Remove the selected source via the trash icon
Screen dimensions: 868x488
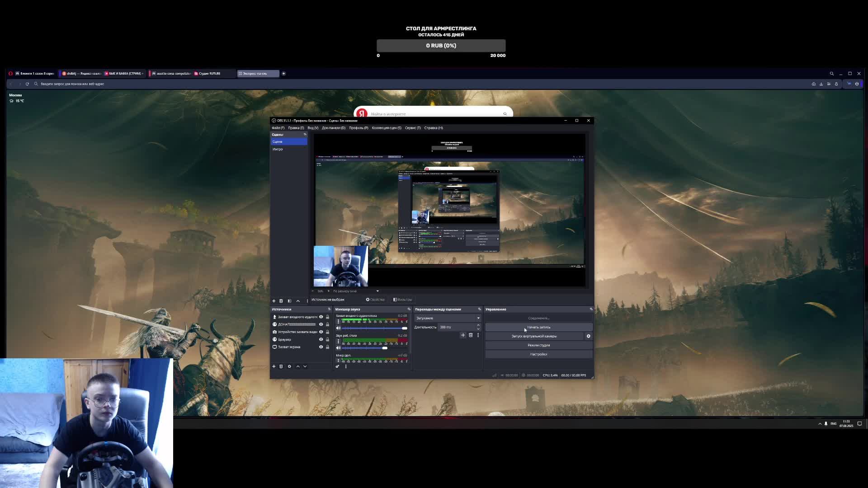(281, 366)
